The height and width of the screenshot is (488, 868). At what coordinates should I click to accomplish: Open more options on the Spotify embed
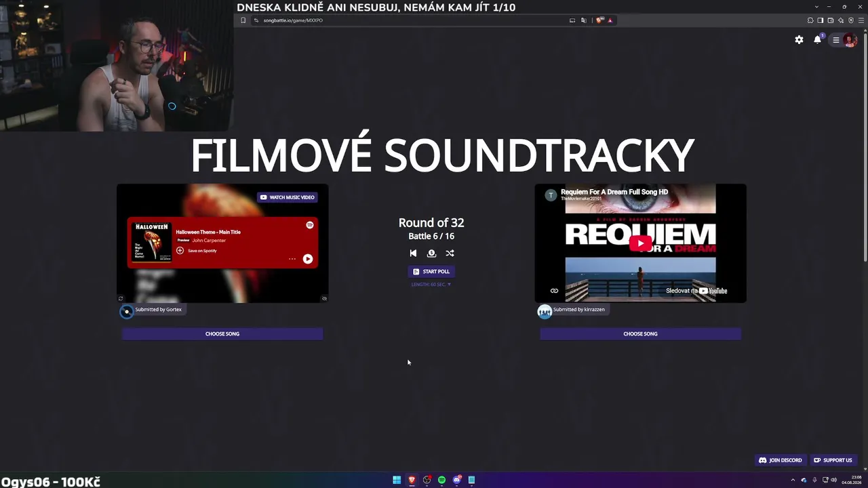[292, 258]
